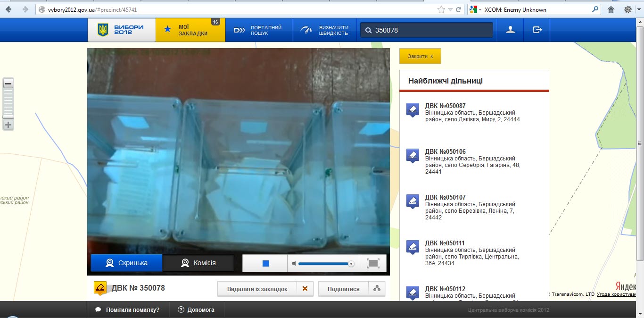Viewport: 644px width, 318px height.
Task: Open the address bar history dropdown arrow
Action: (x=450, y=9)
